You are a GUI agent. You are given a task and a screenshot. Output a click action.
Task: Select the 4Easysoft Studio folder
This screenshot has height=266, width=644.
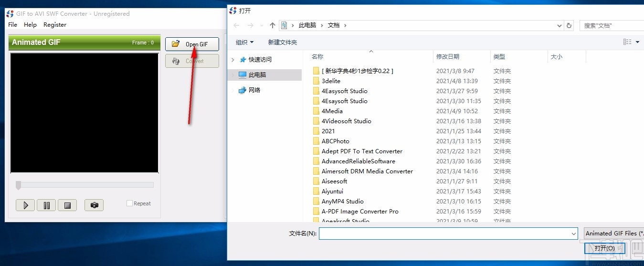click(345, 91)
